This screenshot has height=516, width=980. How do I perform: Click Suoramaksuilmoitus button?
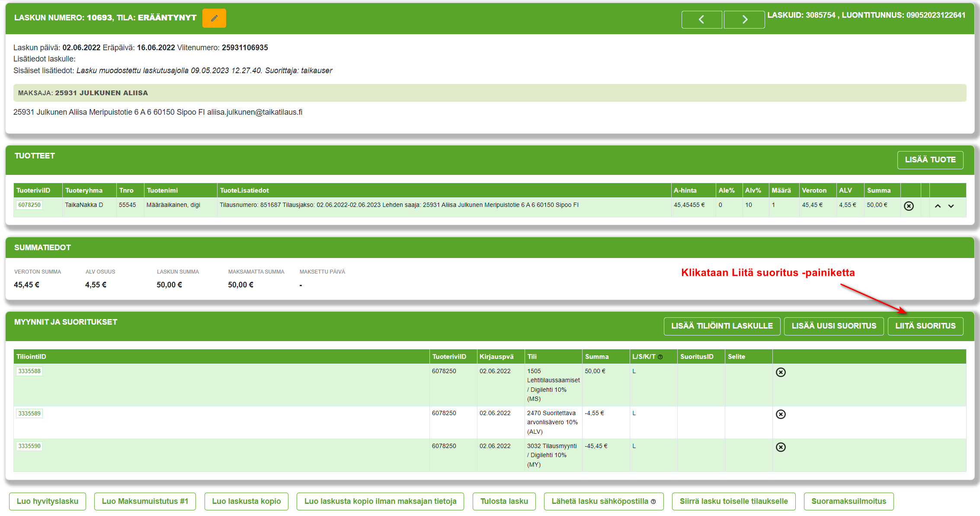(849, 501)
